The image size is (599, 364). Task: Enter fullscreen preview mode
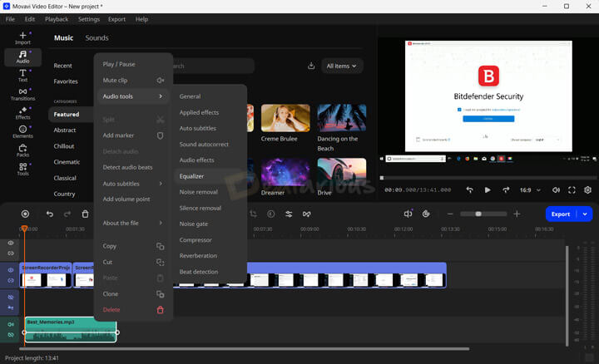point(572,190)
